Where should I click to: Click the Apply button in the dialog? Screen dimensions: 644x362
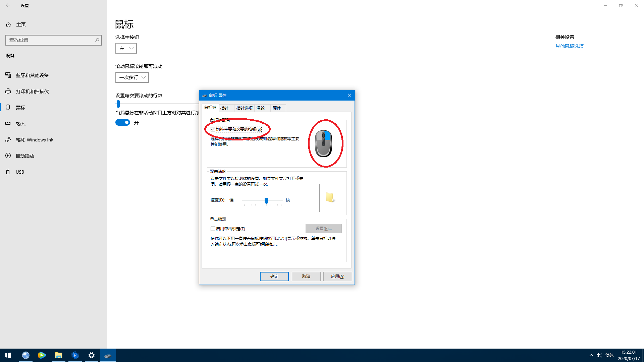(x=337, y=277)
